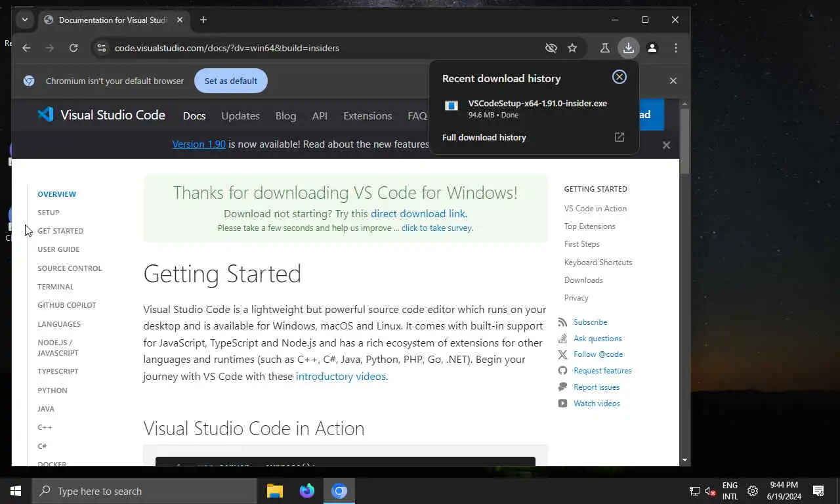The width and height of the screenshot is (840, 504).
Task: Select PYTHON in the docs sidebar
Action: (x=52, y=390)
